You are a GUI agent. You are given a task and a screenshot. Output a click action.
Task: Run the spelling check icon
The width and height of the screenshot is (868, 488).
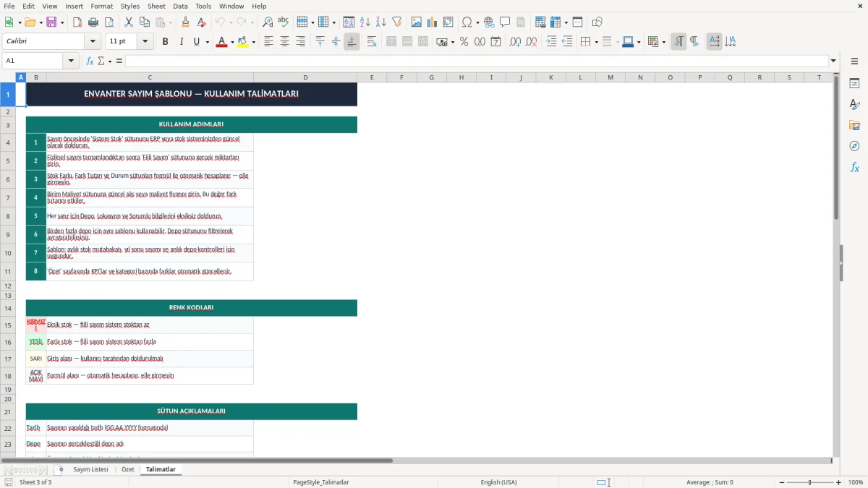click(284, 22)
